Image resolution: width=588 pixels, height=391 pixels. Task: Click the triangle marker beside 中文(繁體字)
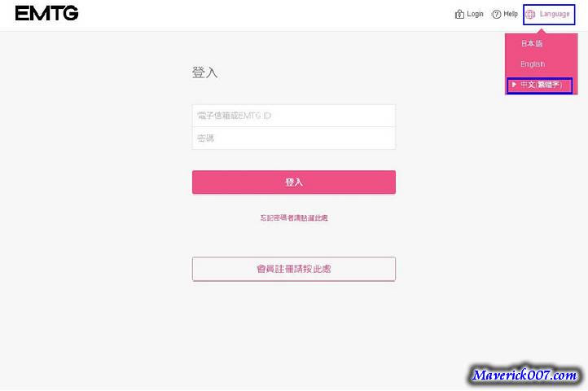pos(514,85)
